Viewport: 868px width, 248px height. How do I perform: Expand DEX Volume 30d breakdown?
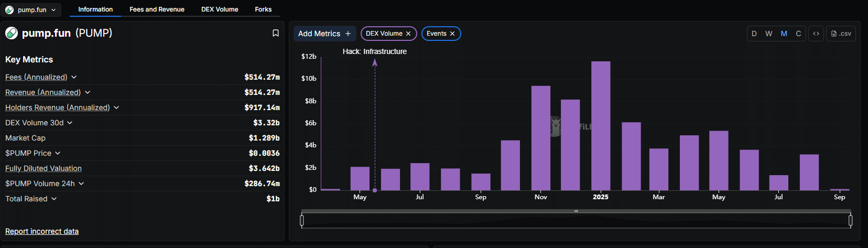click(x=70, y=123)
